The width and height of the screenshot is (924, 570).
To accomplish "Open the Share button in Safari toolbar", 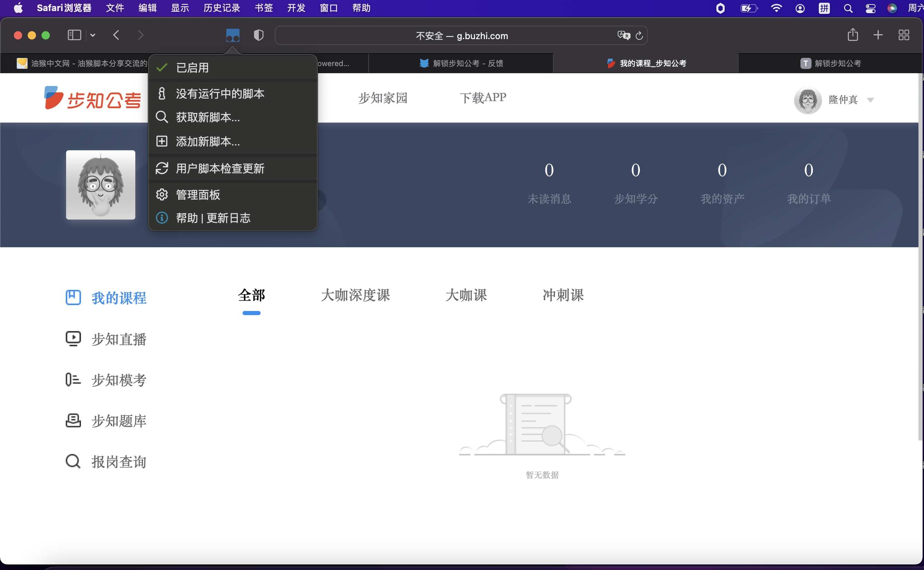I will pyautogui.click(x=853, y=35).
